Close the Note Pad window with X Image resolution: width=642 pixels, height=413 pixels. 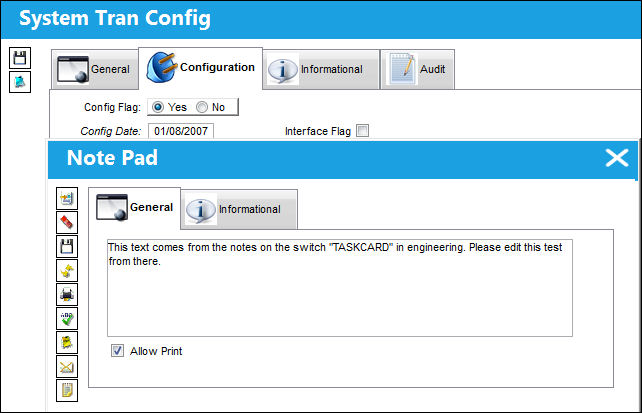[617, 158]
